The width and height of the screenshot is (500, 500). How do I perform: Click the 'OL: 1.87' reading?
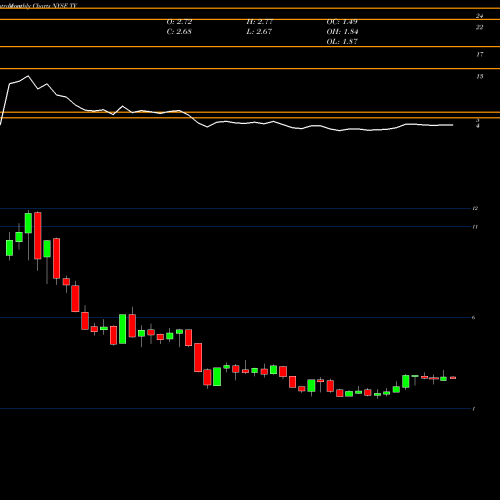click(342, 42)
